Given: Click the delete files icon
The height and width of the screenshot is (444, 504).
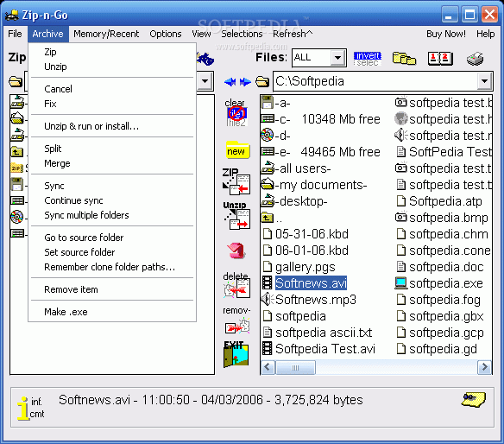Looking at the screenshot, I should (x=236, y=285).
